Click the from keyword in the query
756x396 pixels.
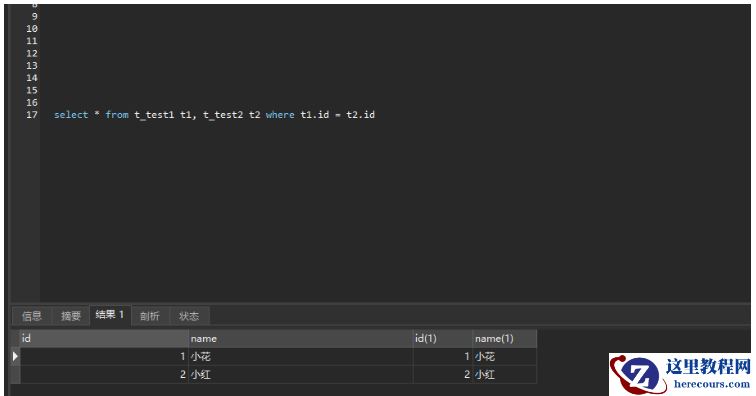tap(117, 115)
